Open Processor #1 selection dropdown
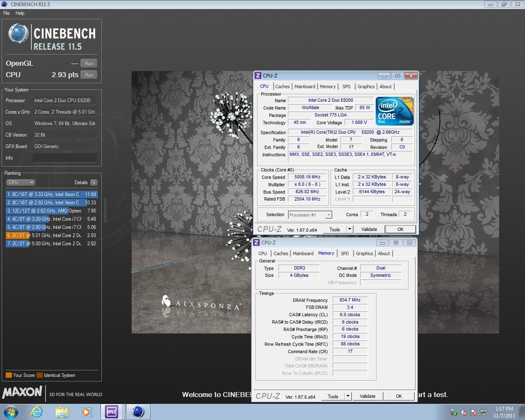The height and width of the screenshot is (420, 525). click(x=310, y=215)
